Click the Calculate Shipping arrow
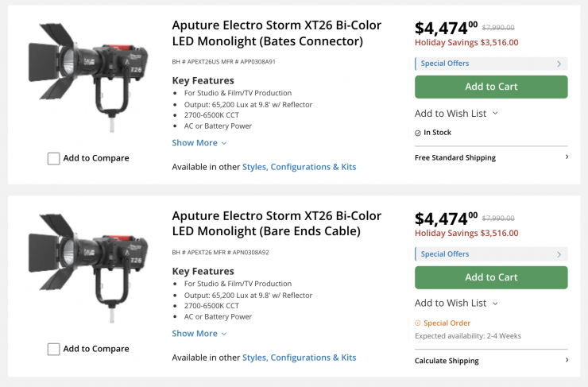 coord(567,360)
